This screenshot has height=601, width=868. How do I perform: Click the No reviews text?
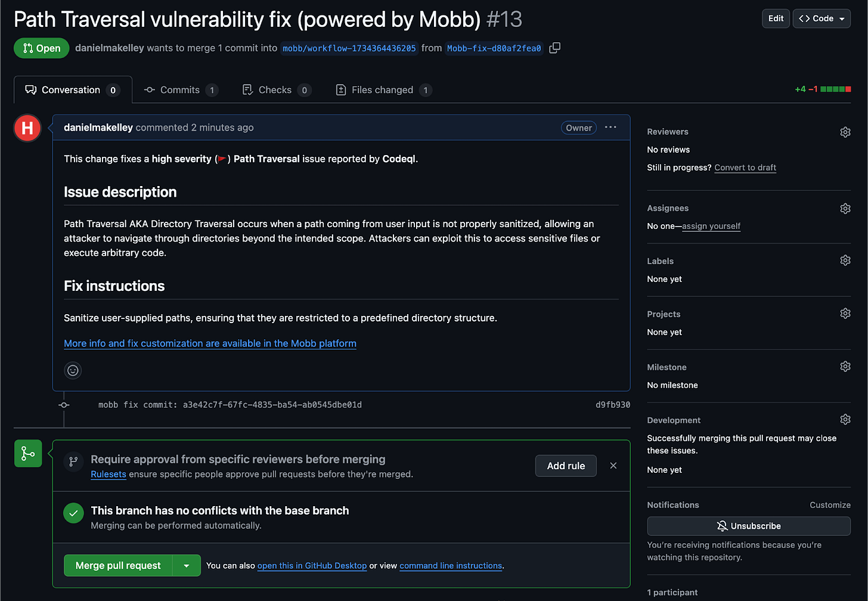click(x=668, y=150)
